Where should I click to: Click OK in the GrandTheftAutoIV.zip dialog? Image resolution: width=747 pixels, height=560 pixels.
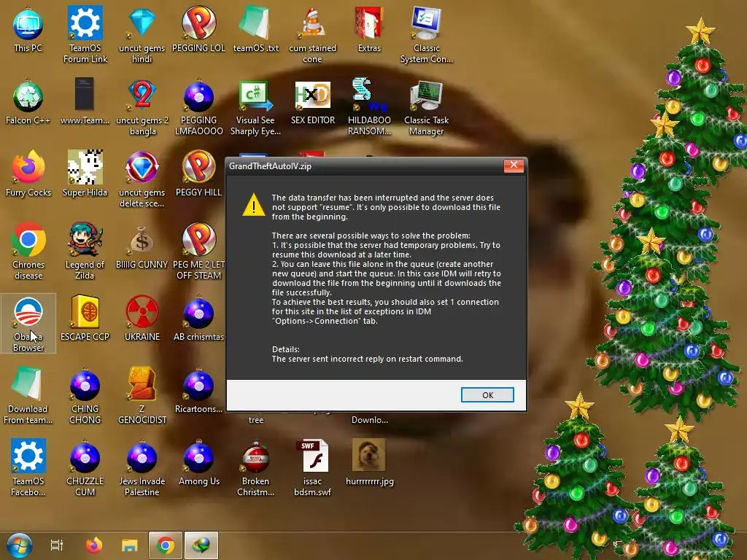point(487,394)
